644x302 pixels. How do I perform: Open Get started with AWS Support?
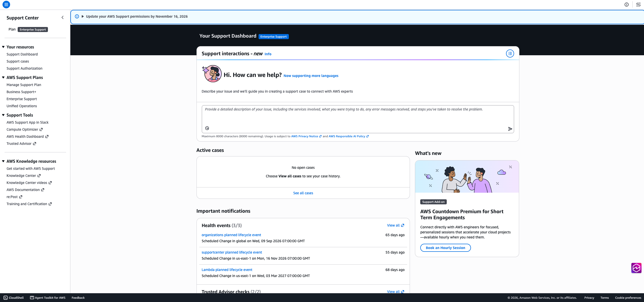[x=31, y=169]
